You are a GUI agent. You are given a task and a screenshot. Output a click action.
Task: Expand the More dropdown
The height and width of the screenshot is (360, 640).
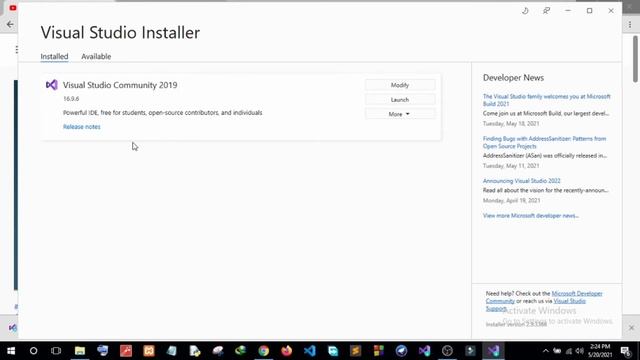pyautogui.click(x=400, y=114)
